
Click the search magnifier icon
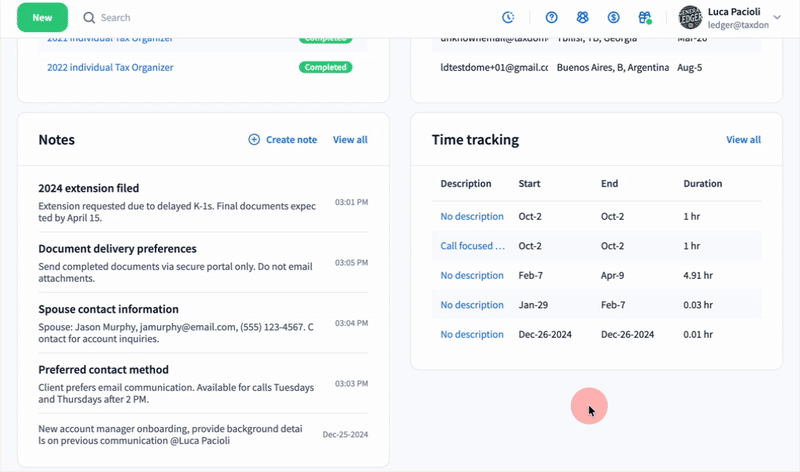pyautogui.click(x=89, y=18)
